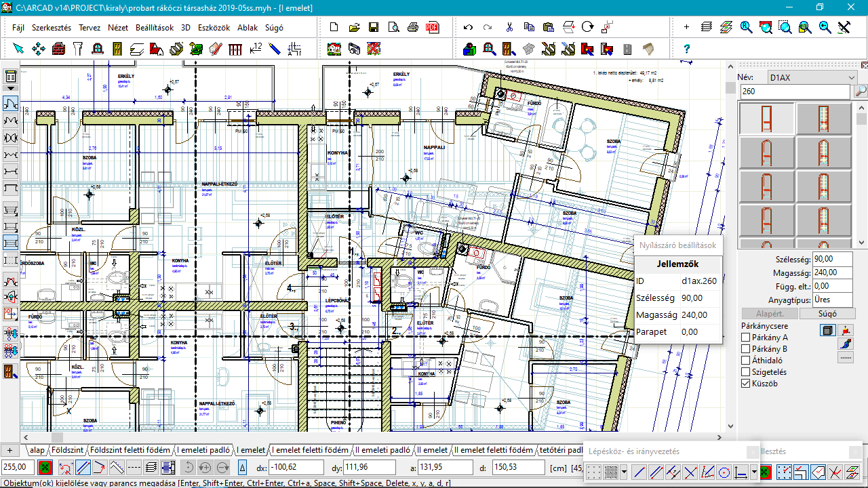This screenshot has height=488, width=868.
Task: Switch to the II emelet tab
Action: click(432, 450)
